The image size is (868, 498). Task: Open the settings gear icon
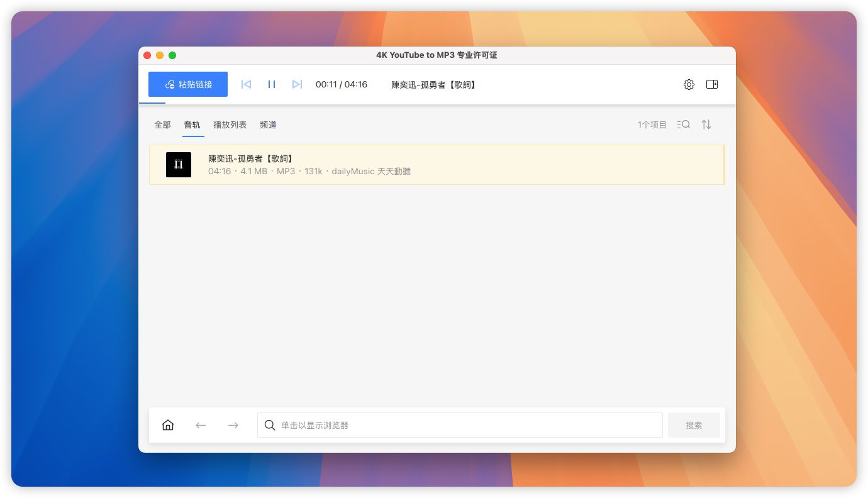[689, 84]
